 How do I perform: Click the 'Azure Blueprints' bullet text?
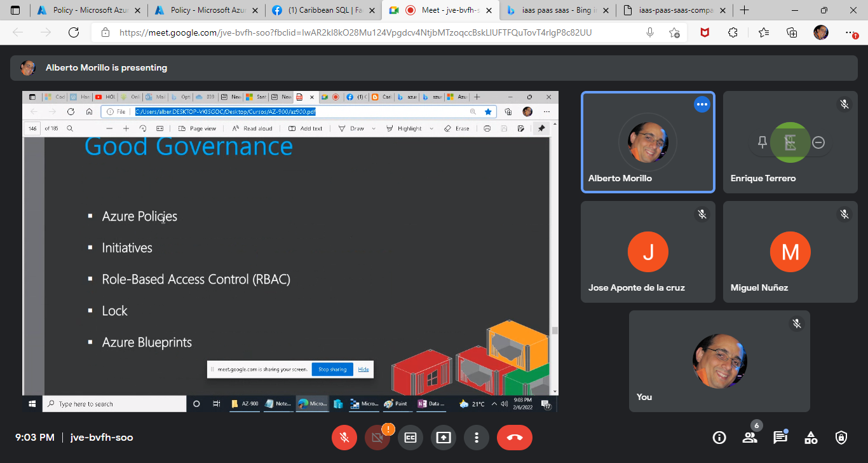[x=147, y=342]
